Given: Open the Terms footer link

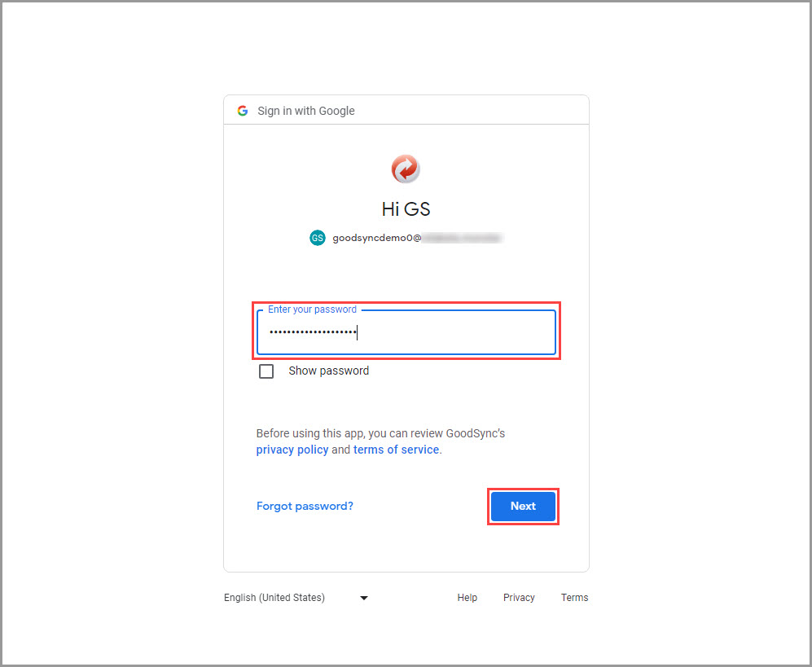Looking at the screenshot, I should (574, 597).
